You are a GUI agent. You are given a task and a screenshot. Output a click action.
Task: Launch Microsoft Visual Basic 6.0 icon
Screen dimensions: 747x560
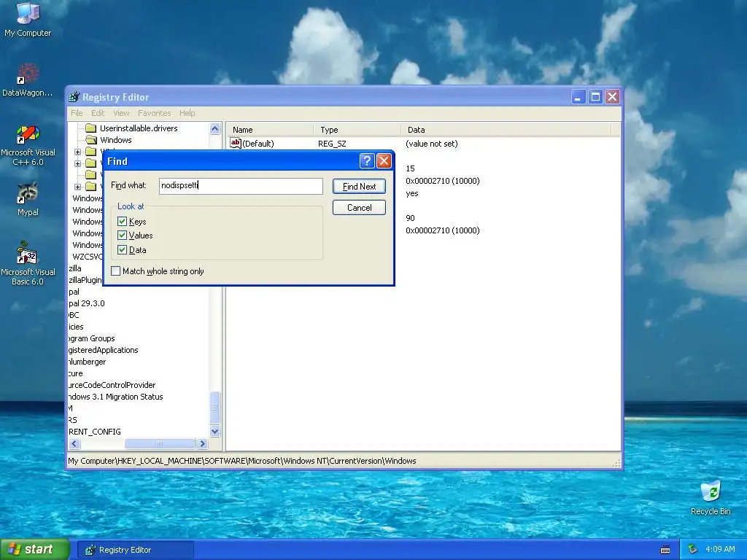point(28,263)
